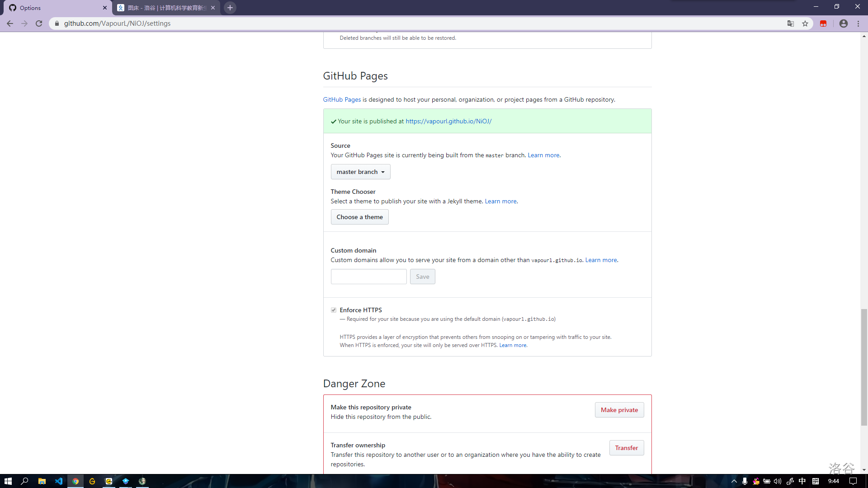Open the red browser extension icon
Image resolution: width=868 pixels, height=488 pixels.
click(x=823, y=23)
